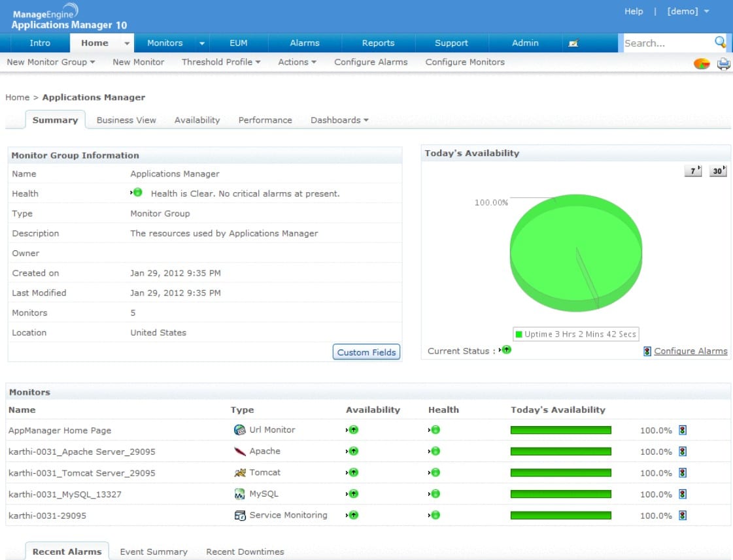Open the Admin tab
733x560 pixels.
(525, 43)
